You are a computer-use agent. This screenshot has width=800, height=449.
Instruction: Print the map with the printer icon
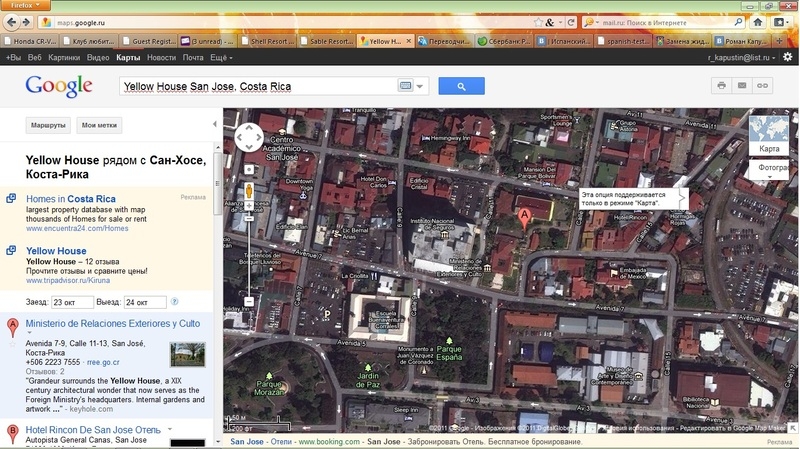point(721,86)
